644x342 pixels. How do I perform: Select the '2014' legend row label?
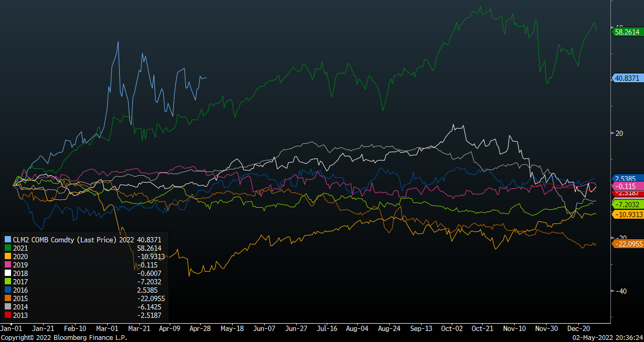tap(20, 307)
